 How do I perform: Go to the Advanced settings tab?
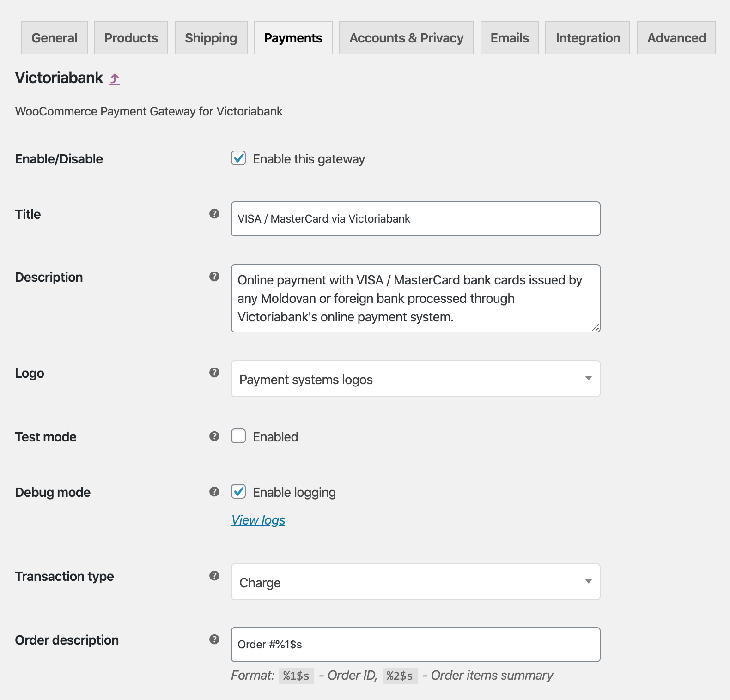(x=676, y=38)
